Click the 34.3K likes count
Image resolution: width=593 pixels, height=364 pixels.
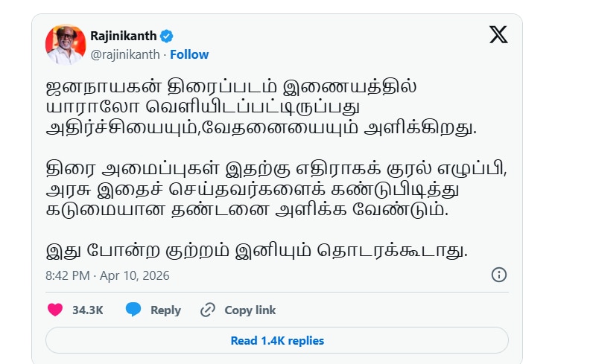point(87,310)
